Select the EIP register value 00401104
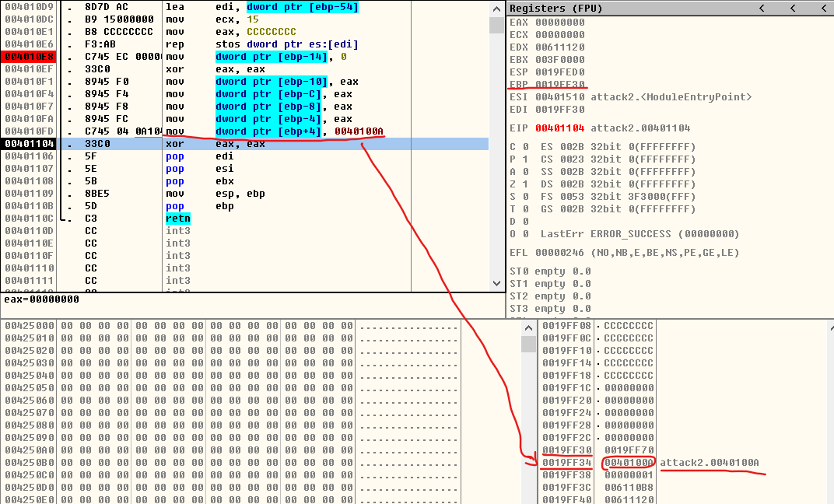This screenshot has width=834, height=504. coord(559,128)
